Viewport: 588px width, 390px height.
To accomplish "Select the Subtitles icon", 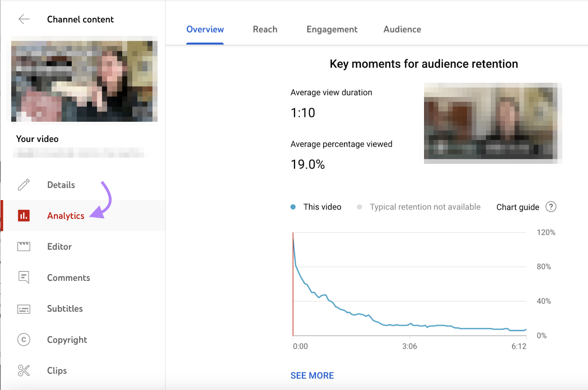I will pos(24,309).
